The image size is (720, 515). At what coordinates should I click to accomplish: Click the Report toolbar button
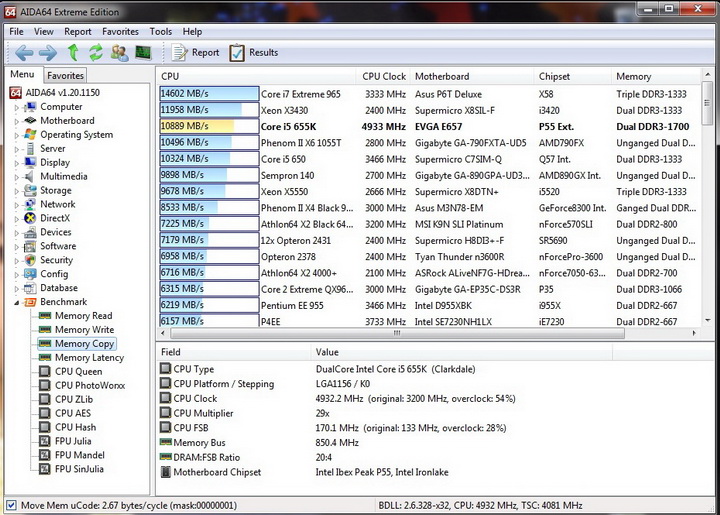[196, 52]
